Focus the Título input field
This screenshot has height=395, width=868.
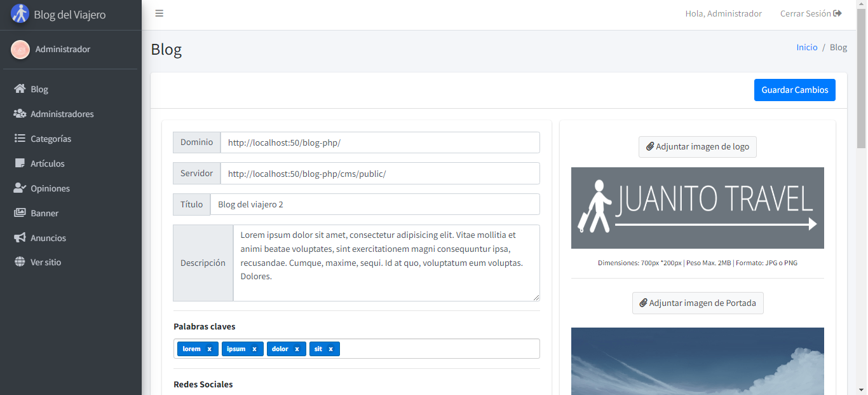(375, 204)
